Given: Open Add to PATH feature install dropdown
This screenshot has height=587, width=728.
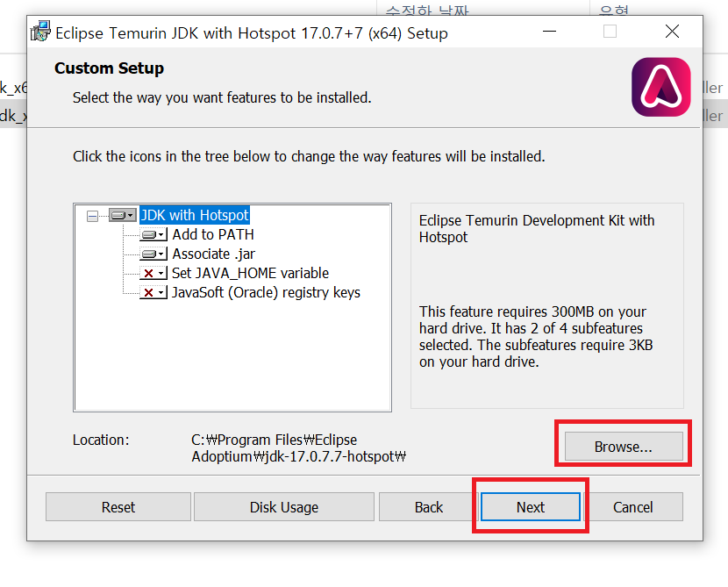Looking at the screenshot, I should pos(153,234).
